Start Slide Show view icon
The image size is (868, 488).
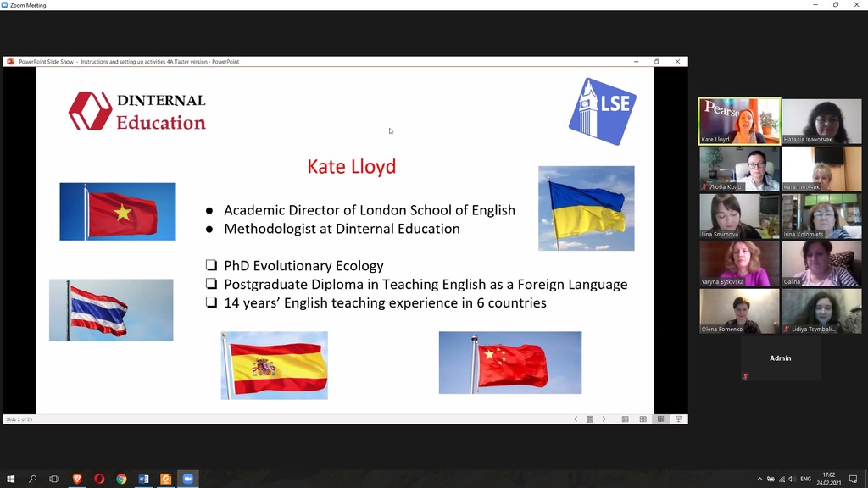coord(678,419)
